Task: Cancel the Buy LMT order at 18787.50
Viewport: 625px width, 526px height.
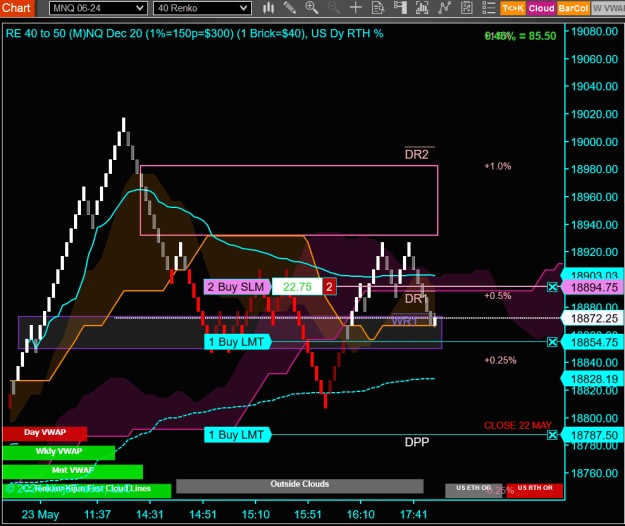Action: (x=552, y=435)
